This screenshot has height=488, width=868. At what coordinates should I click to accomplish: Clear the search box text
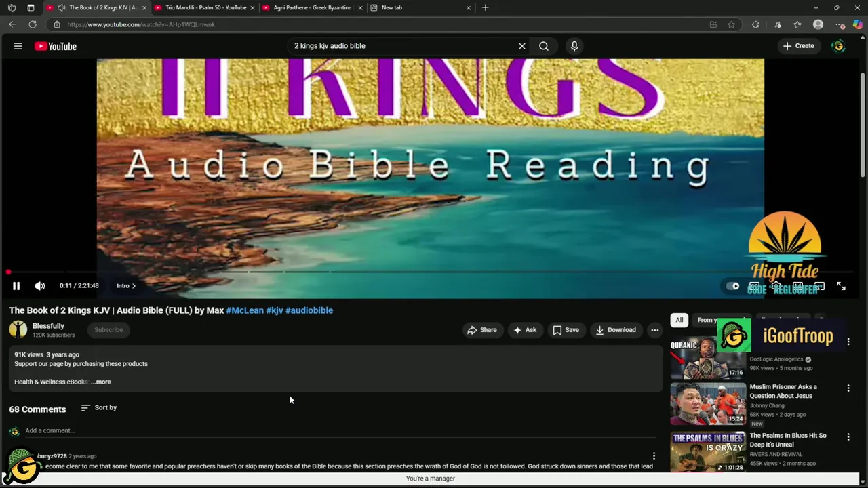pyautogui.click(x=522, y=46)
